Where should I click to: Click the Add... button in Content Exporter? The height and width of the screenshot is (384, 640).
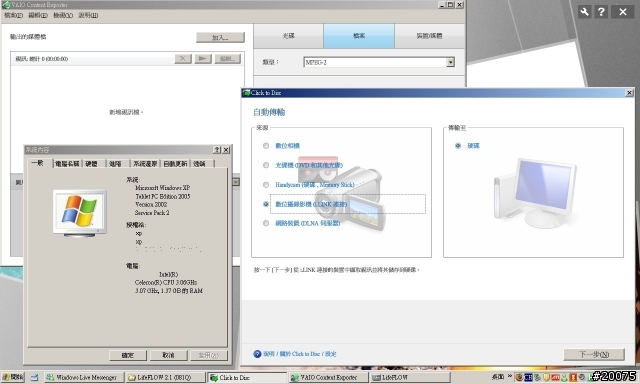[x=220, y=37]
